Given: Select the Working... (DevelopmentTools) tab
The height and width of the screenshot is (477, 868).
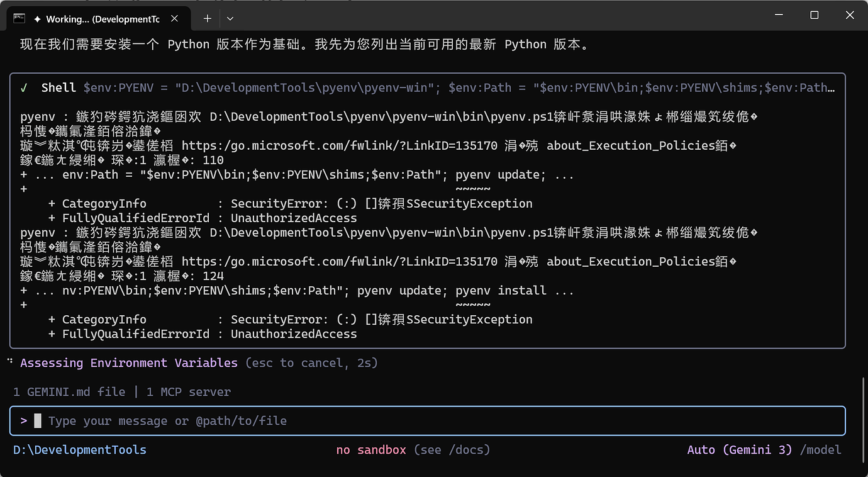Looking at the screenshot, I should [x=97, y=19].
